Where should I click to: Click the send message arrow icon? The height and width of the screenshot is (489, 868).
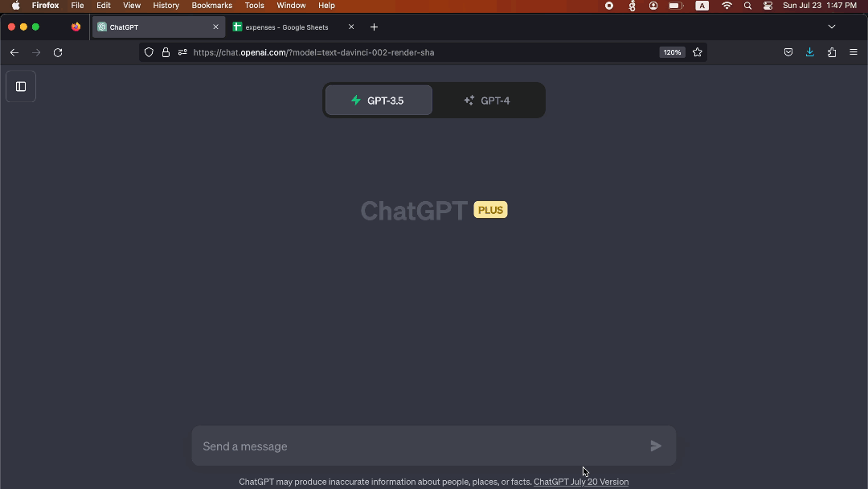pos(656,446)
